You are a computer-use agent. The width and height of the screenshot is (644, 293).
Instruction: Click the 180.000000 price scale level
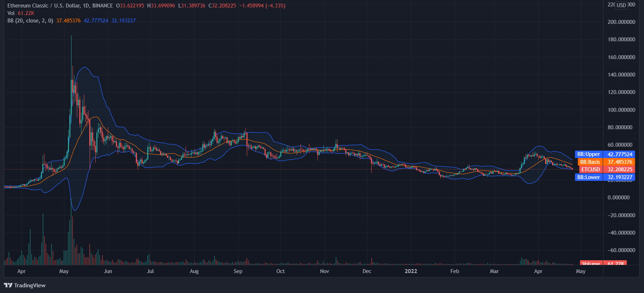[x=621, y=40]
